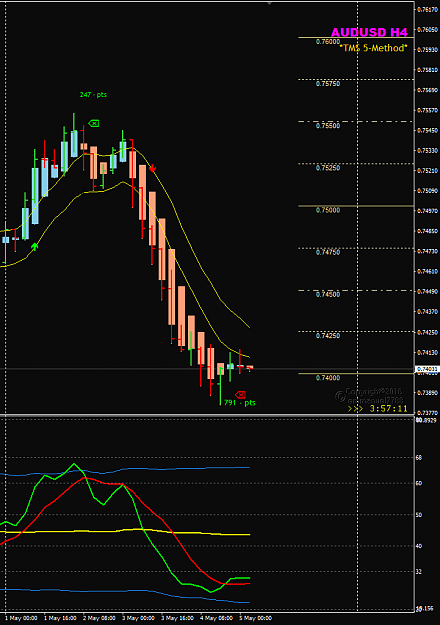Click 3 May 16:00 on the time axis

click(x=177, y=618)
